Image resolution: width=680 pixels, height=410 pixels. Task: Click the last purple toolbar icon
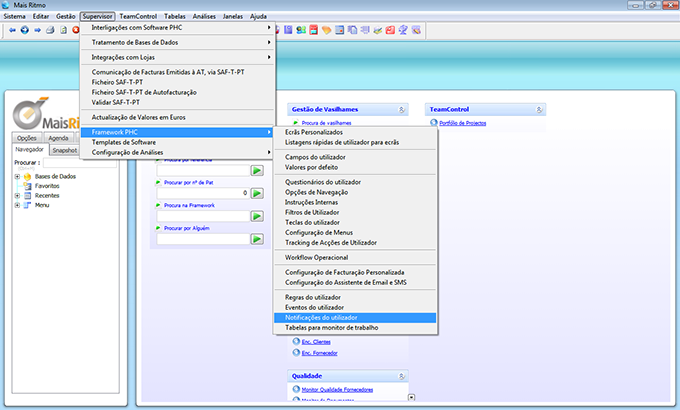[416, 30]
